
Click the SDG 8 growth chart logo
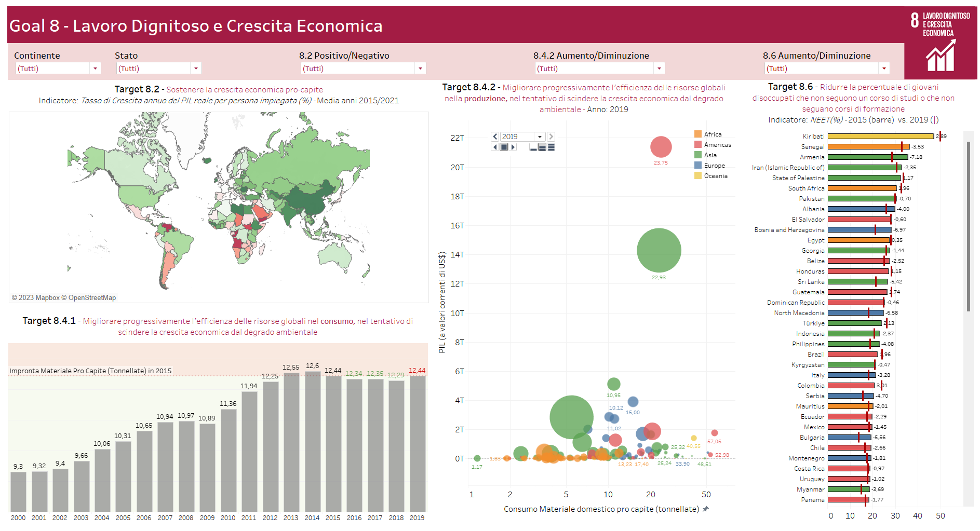point(941,55)
